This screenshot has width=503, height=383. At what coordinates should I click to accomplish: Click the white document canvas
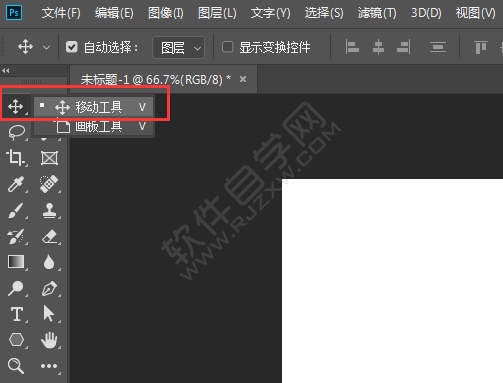pos(392,281)
